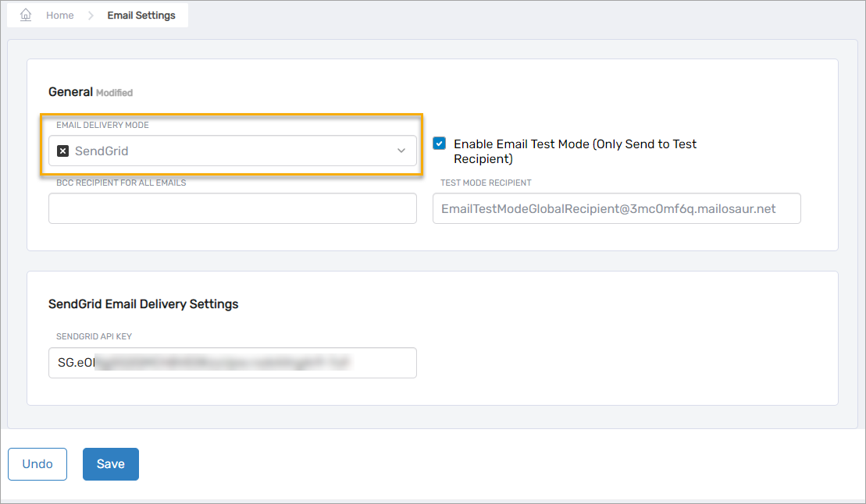This screenshot has width=866, height=504.
Task: Disable Only Send to Test Recipient option
Action: pos(439,143)
